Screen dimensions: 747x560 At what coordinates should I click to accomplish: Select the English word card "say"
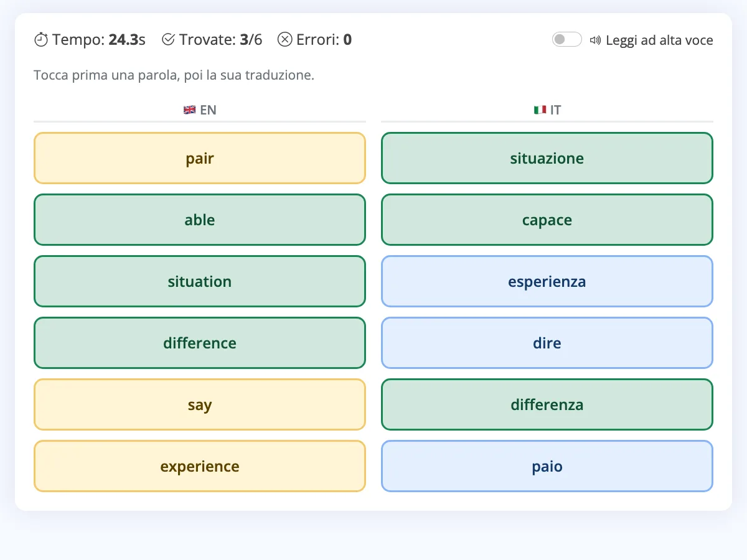point(200,404)
